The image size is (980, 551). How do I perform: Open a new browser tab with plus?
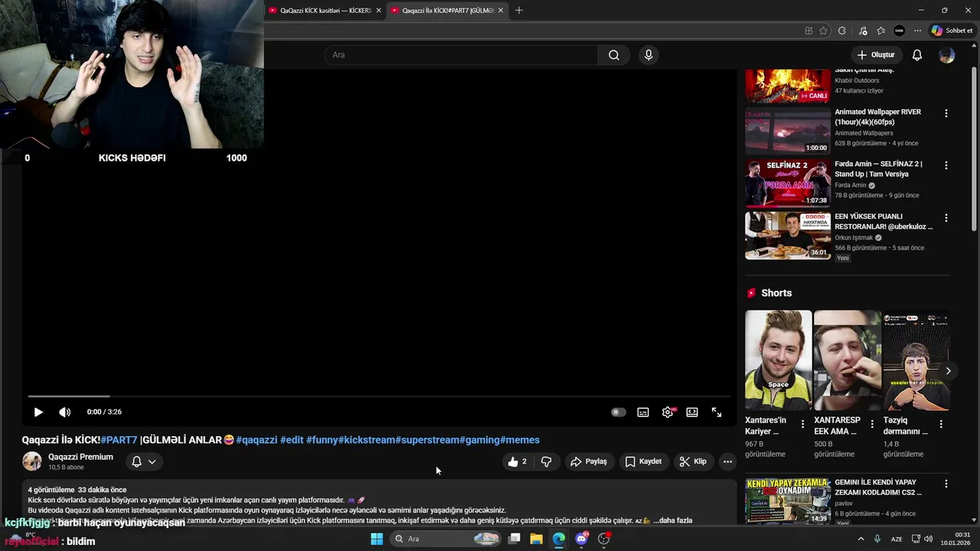[519, 11]
